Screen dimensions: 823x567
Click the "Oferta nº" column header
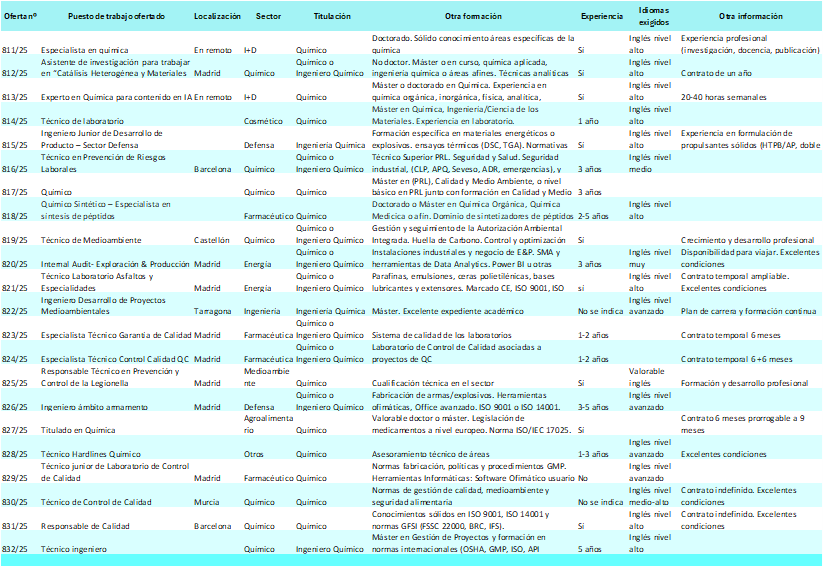pyautogui.click(x=20, y=17)
